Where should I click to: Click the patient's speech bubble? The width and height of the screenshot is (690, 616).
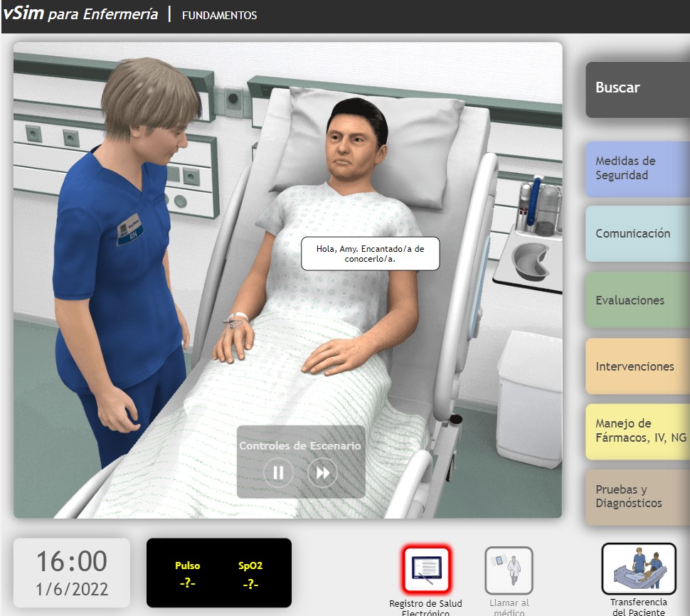[x=370, y=254]
